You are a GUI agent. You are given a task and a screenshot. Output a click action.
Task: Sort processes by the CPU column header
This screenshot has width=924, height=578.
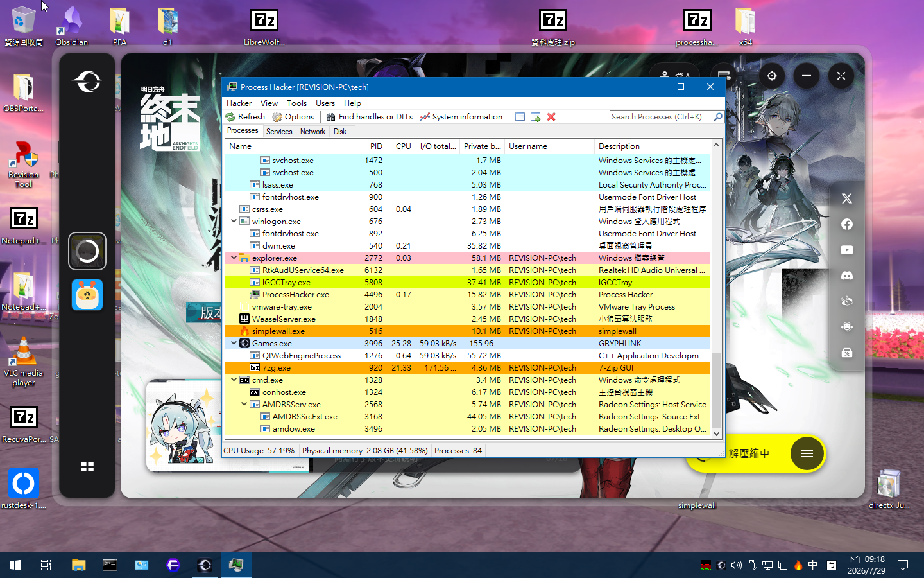coord(400,146)
